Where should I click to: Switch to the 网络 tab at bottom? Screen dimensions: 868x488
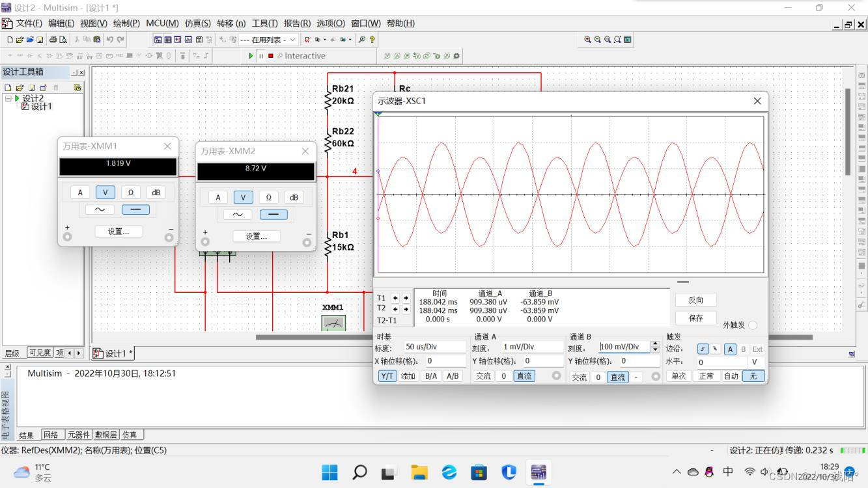52,435
